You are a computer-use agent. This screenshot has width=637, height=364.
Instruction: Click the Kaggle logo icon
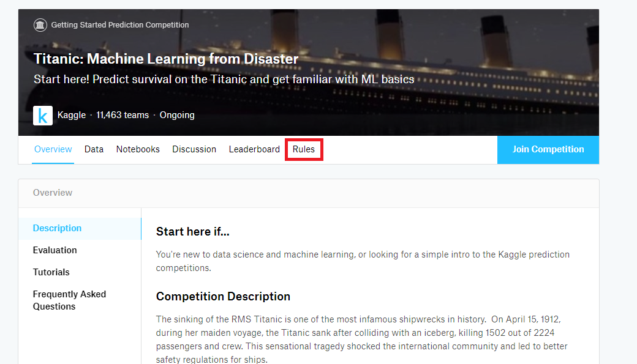43,116
